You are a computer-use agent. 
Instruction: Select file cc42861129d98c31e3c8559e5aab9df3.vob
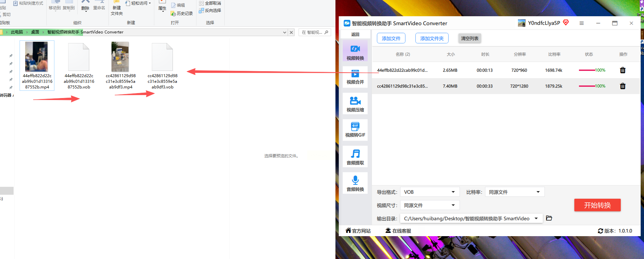tap(162, 66)
